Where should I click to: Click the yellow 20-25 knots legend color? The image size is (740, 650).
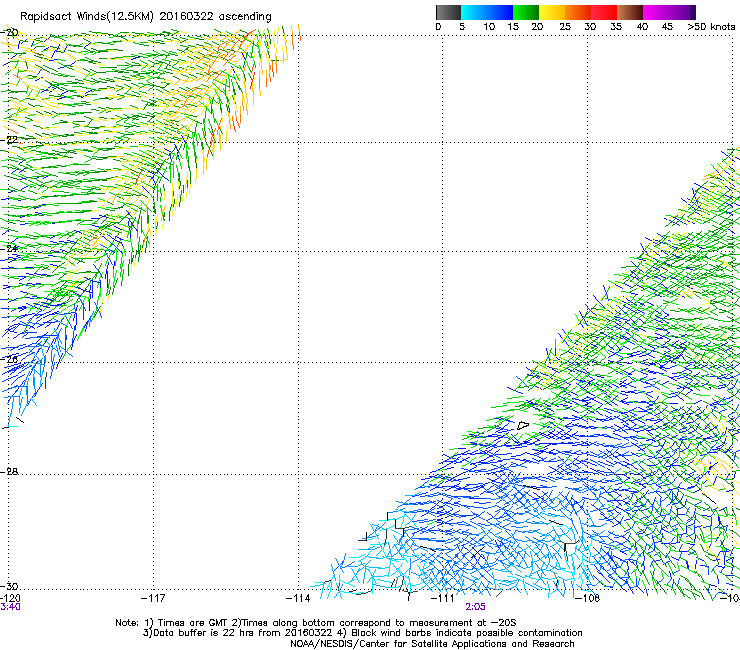tap(552, 12)
